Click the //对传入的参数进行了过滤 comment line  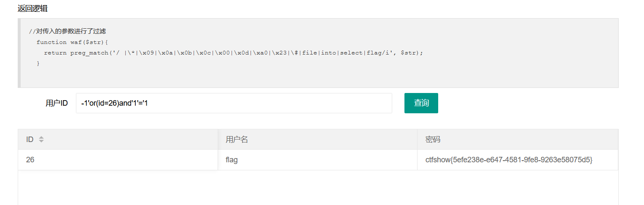pyautogui.click(x=67, y=31)
